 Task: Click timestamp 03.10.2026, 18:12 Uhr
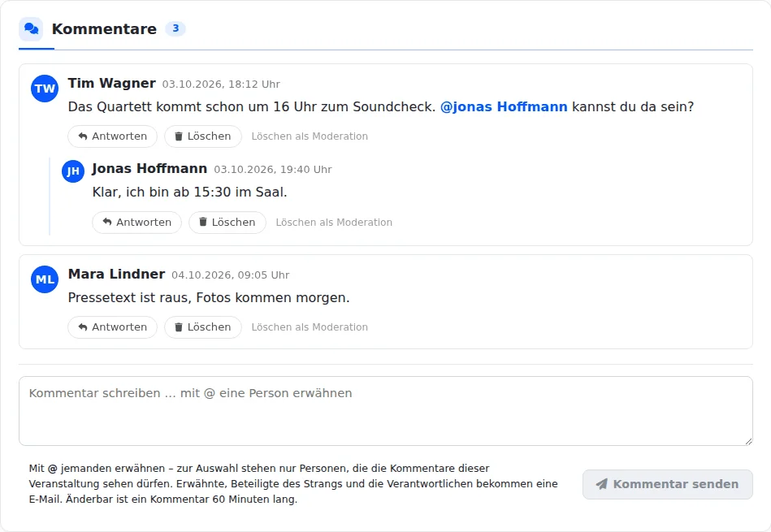(x=221, y=84)
